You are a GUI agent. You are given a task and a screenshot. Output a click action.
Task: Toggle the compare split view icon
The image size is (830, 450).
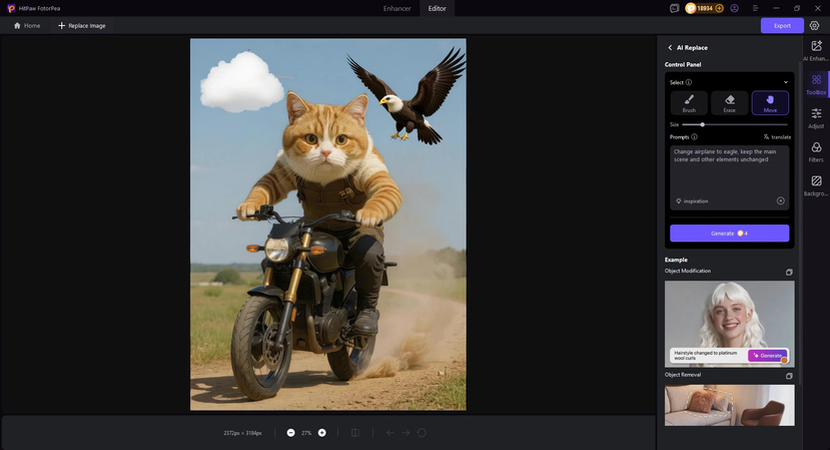point(355,433)
